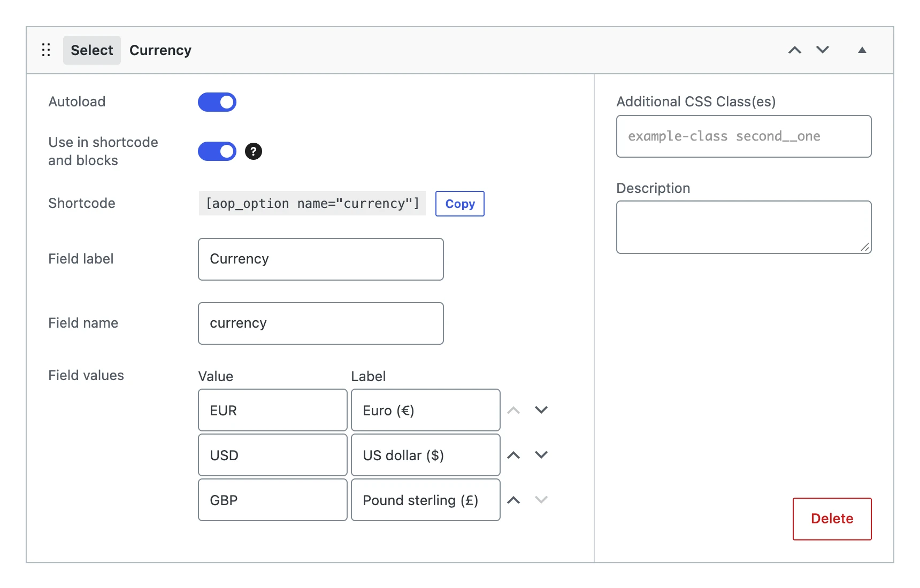Screen dimensions: 920x588
Task: Click the Euro (€) label field
Action: [x=426, y=410]
